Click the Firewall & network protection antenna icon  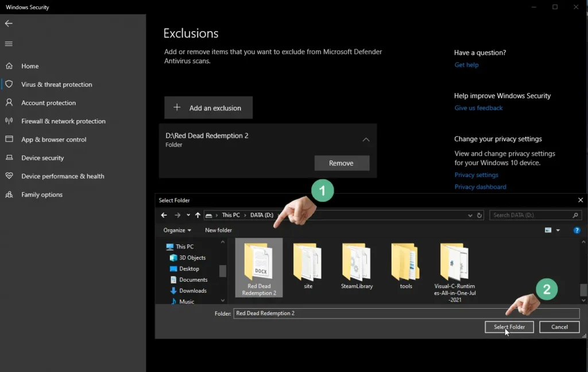click(9, 121)
